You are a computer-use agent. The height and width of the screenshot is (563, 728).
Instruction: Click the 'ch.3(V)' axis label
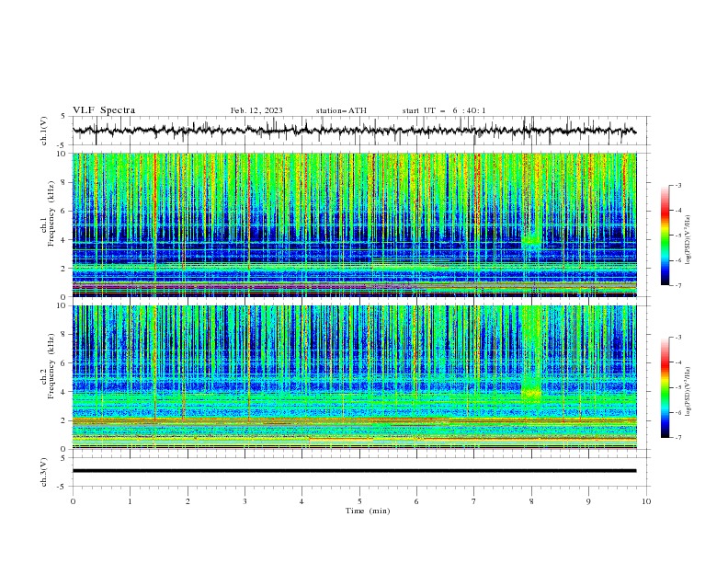44,472
